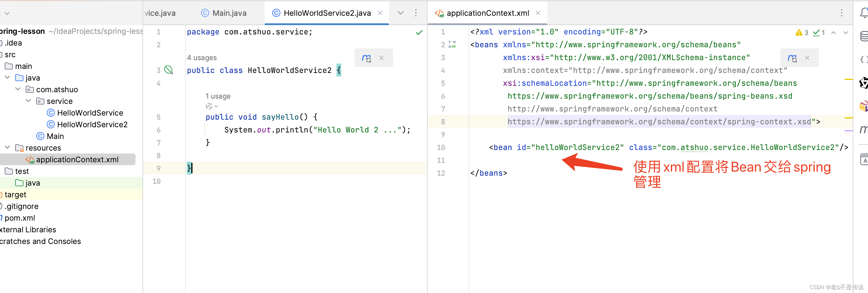Open the project view dropdown chevron
Screen dimensions: 868x293
coord(7,13)
